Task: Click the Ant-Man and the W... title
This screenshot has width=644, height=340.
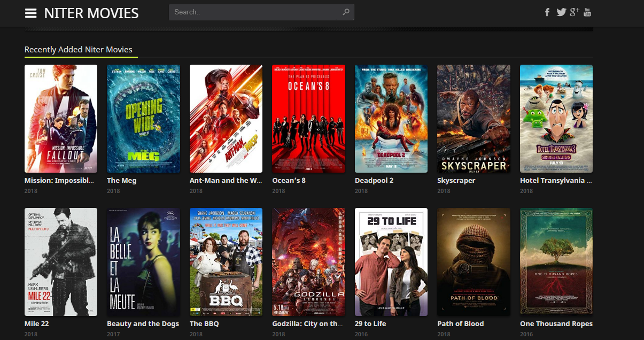Action: [226, 181]
